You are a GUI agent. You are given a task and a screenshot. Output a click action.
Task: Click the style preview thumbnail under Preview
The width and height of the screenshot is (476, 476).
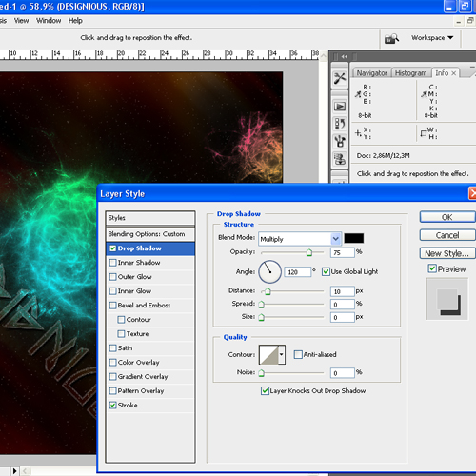coord(447,299)
